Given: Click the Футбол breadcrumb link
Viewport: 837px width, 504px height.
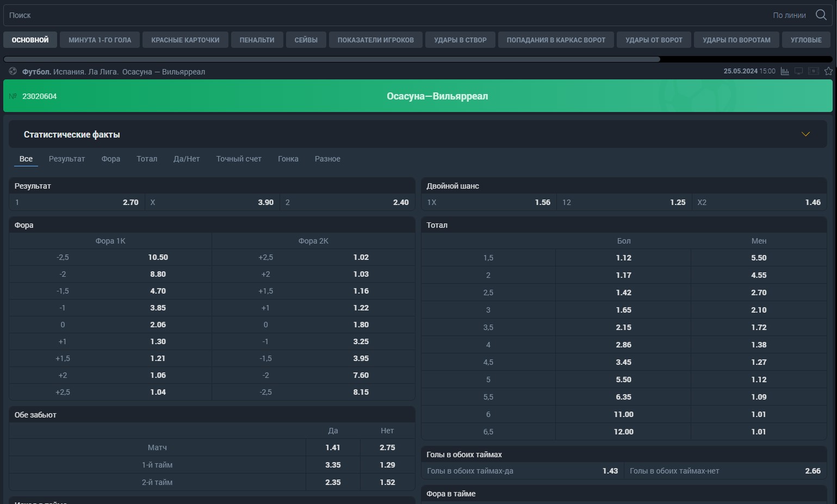Looking at the screenshot, I should tap(36, 71).
